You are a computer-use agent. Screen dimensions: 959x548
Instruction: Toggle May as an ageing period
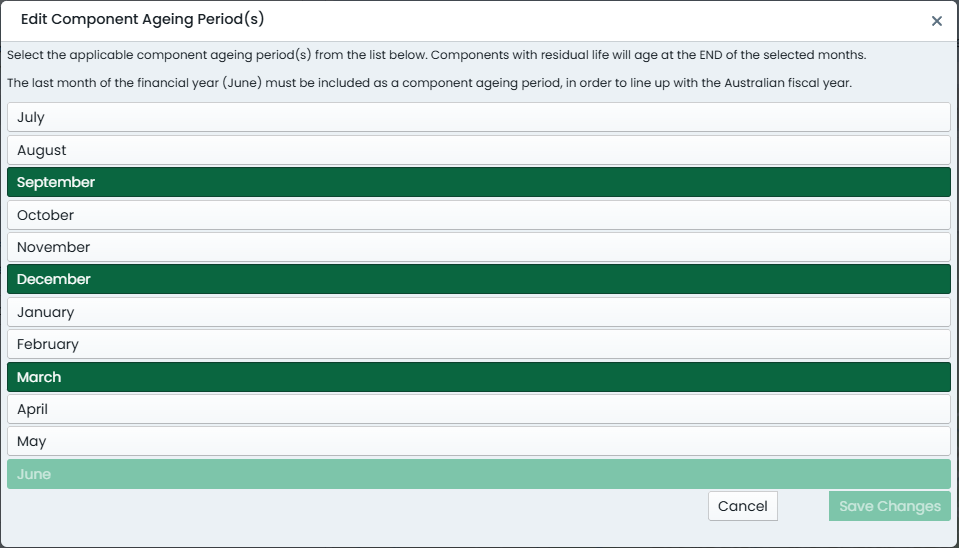pyautogui.click(x=479, y=442)
